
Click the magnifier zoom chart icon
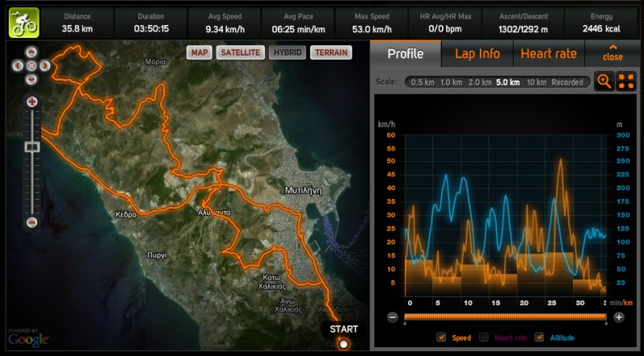click(x=605, y=81)
